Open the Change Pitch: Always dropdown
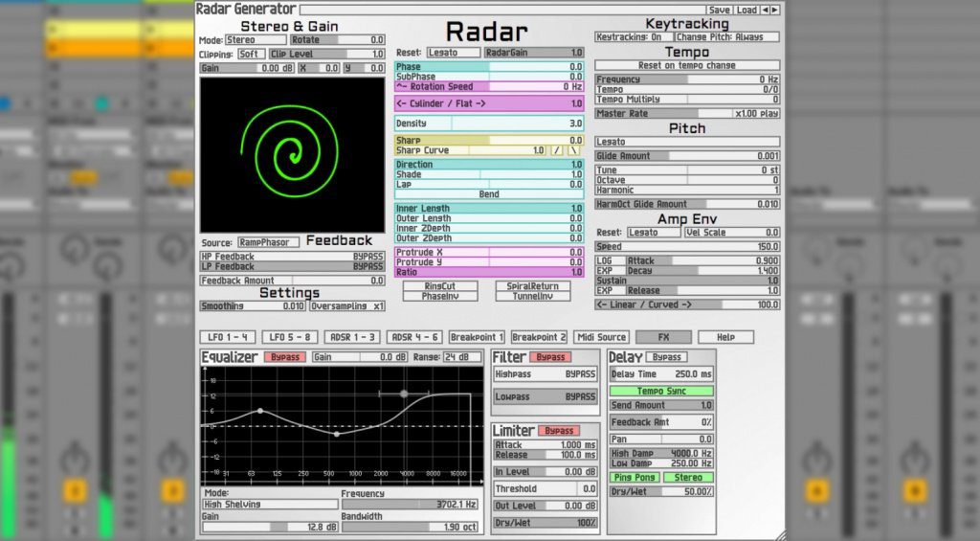980x541 pixels. click(727, 37)
